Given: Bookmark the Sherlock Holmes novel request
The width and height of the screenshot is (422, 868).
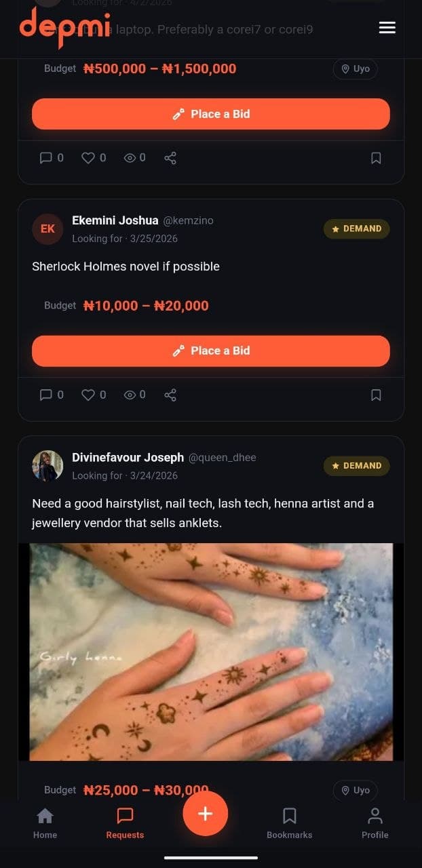Looking at the screenshot, I should pos(376,395).
